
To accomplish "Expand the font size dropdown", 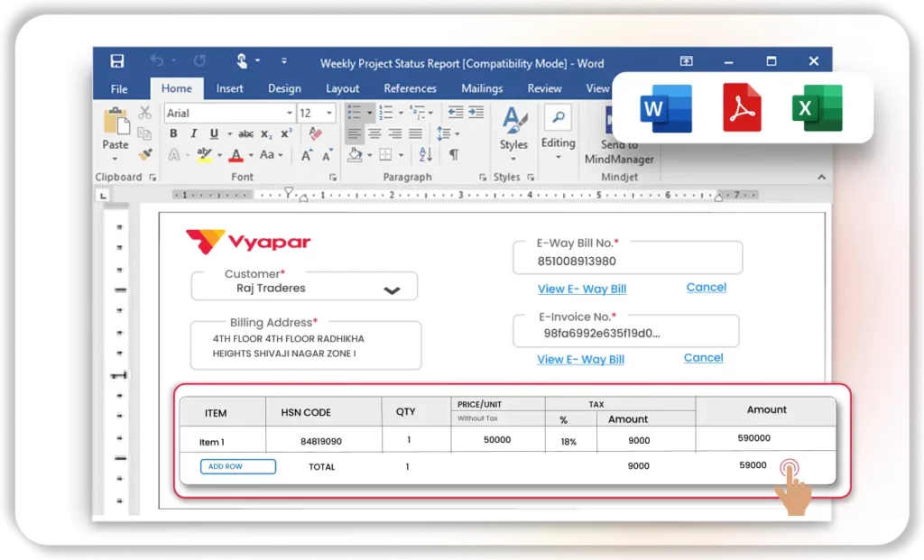I will click(329, 114).
